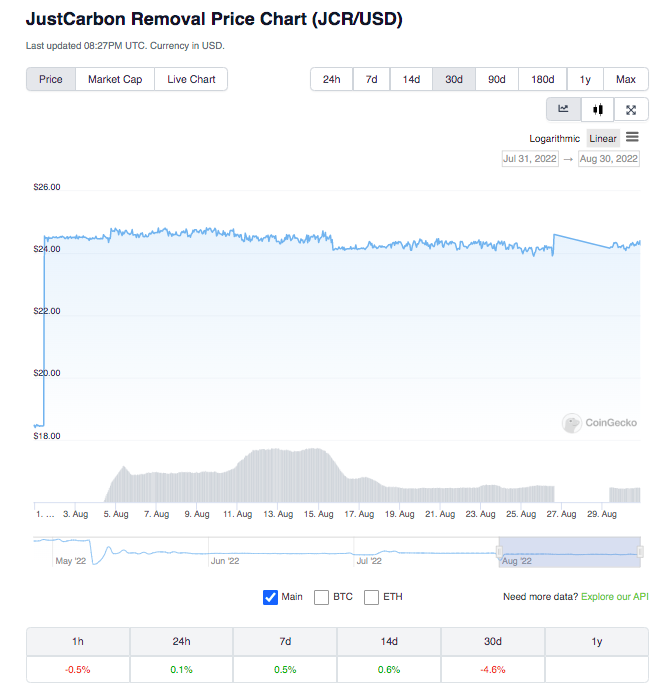The width and height of the screenshot is (653, 689).
Task: Click the 0.5% 7d change value
Action: click(285, 670)
